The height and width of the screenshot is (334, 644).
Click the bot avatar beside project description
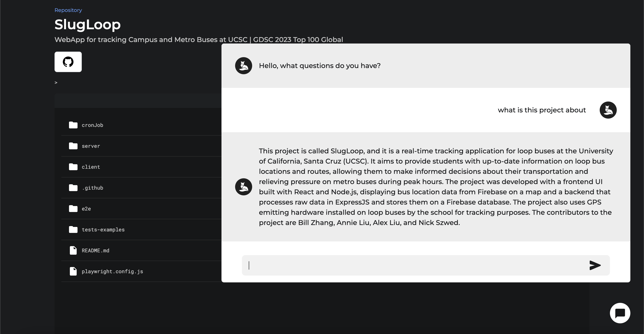coord(243,187)
